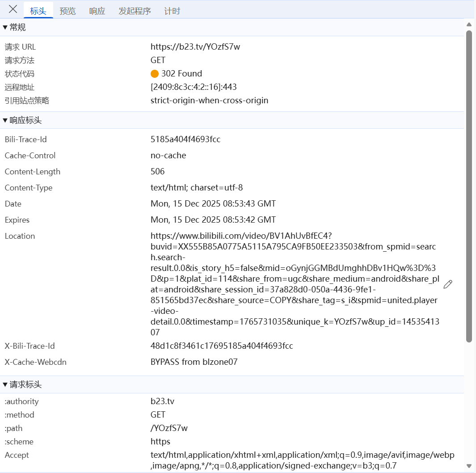The height and width of the screenshot is (473, 476).
Task: Click the scrollbar up arrow
Action: (469, 24)
